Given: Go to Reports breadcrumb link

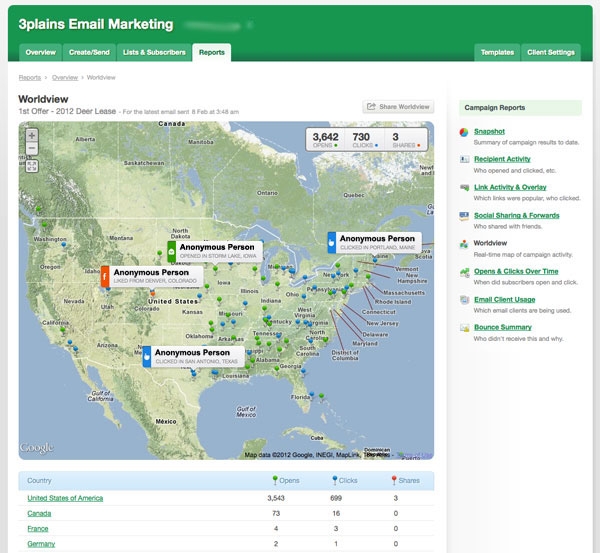Looking at the screenshot, I should [30, 78].
